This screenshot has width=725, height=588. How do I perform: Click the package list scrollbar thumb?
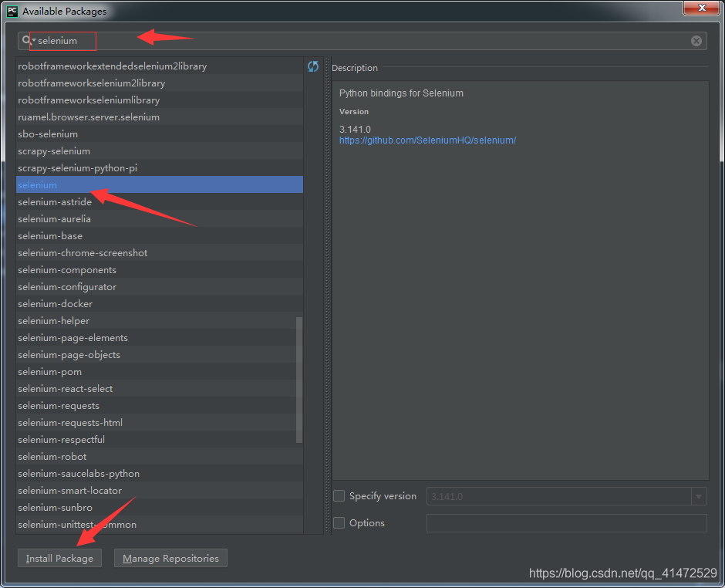coord(299,380)
